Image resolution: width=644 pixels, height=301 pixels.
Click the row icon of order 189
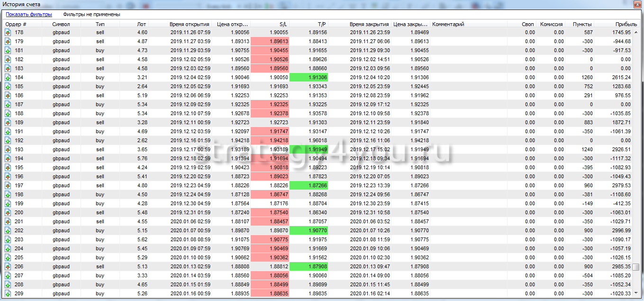point(8,122)
